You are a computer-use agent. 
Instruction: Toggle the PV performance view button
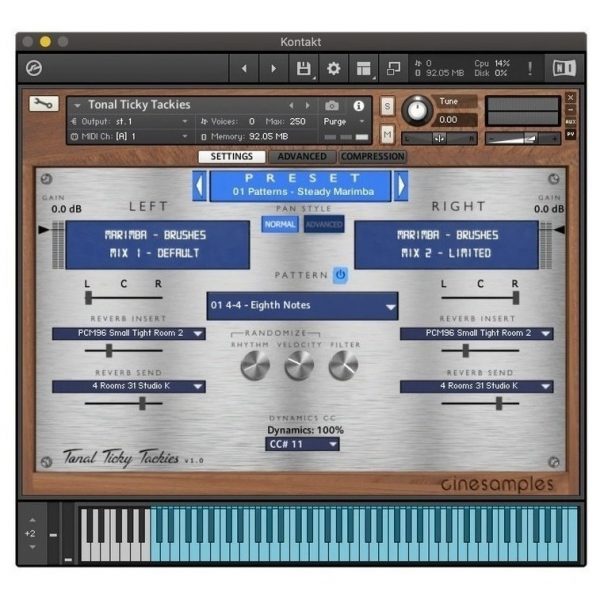tap(571, 134)
